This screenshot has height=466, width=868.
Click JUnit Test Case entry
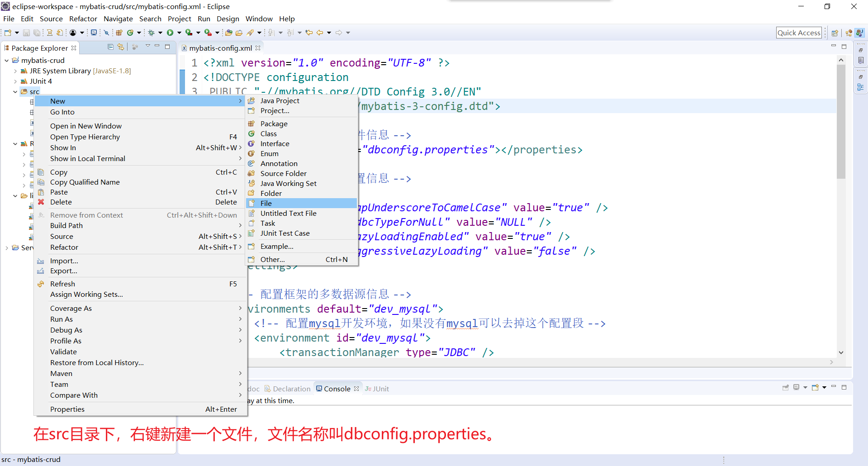pos(302,233)
